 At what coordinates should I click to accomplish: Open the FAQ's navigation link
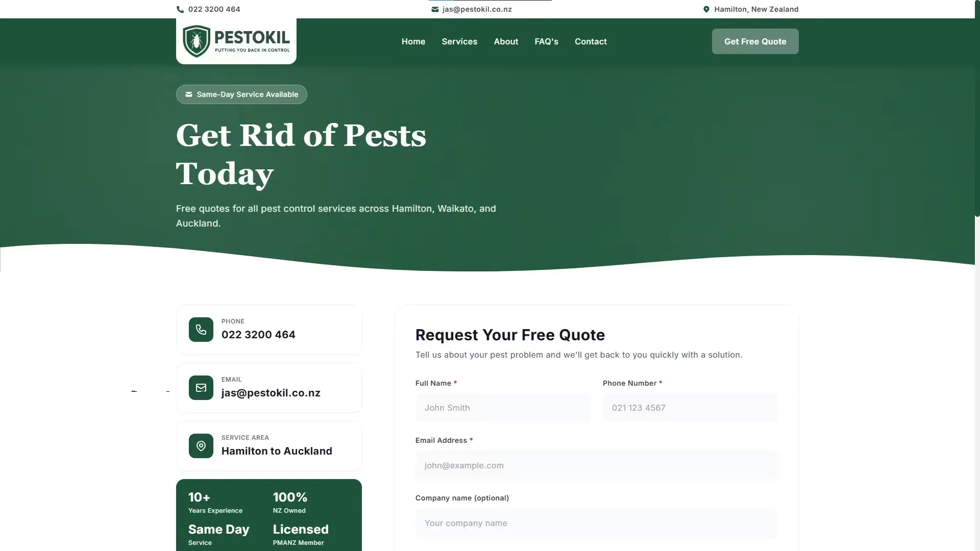[546, 41]
